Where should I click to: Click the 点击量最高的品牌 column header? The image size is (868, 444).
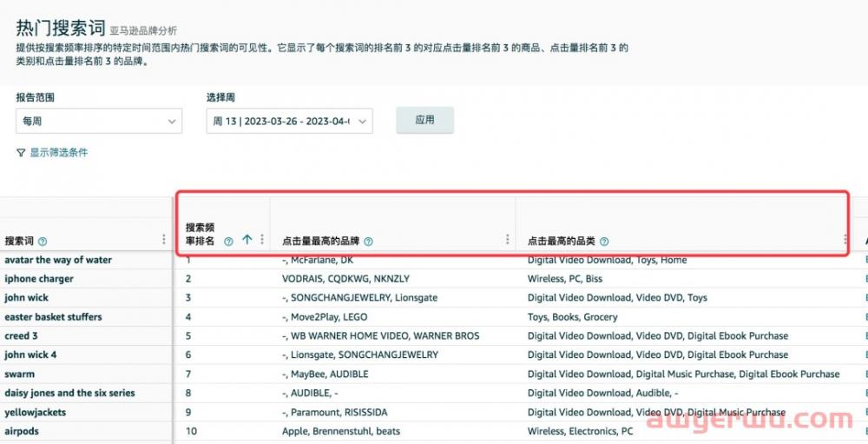pos(320,242)
